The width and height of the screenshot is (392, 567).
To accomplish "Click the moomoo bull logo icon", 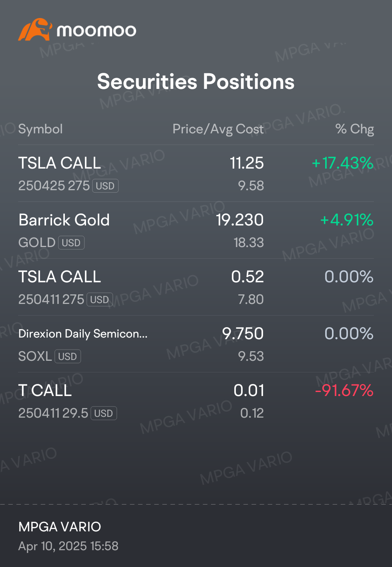I will tap(35, 29).
